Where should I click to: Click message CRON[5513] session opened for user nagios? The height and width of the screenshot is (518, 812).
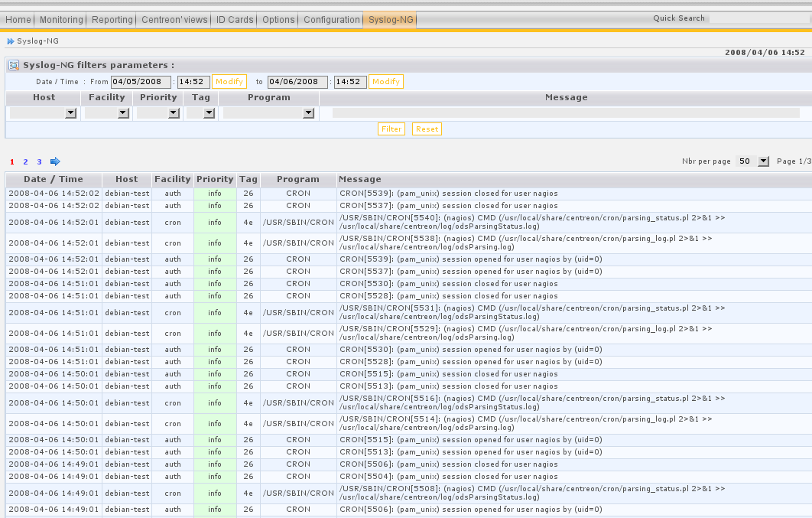(x=471, y=452)
